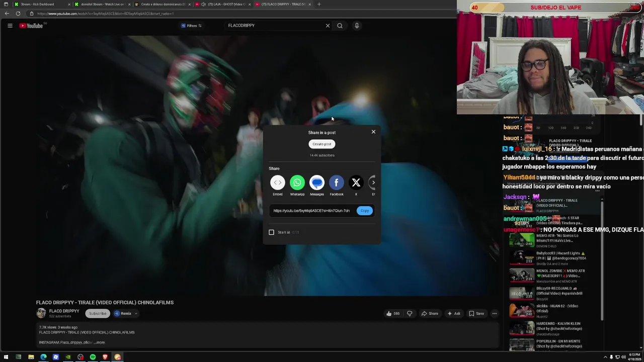644x362 pixels.
Task: Like the video with thumbs up
Action: point(393,314)
